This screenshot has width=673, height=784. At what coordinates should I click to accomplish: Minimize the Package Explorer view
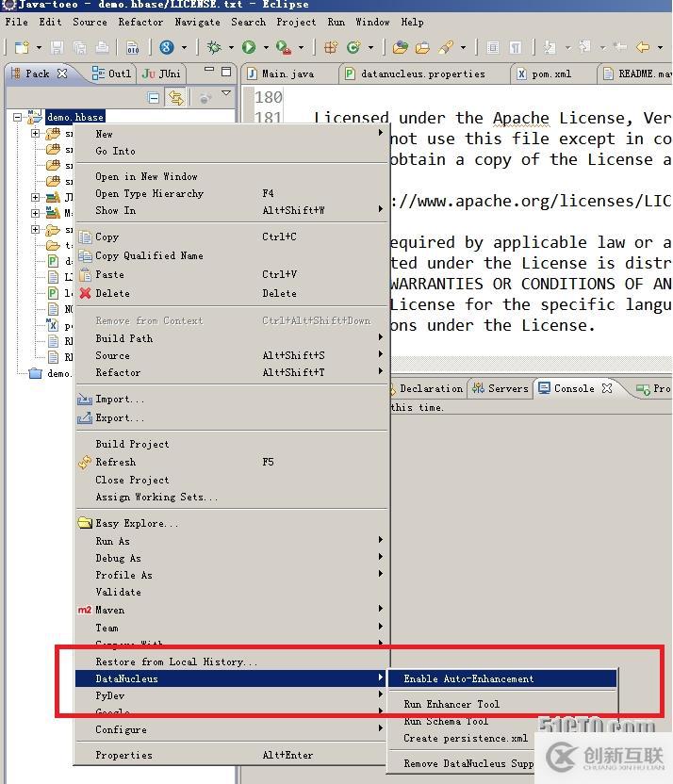tap(209, 70)
